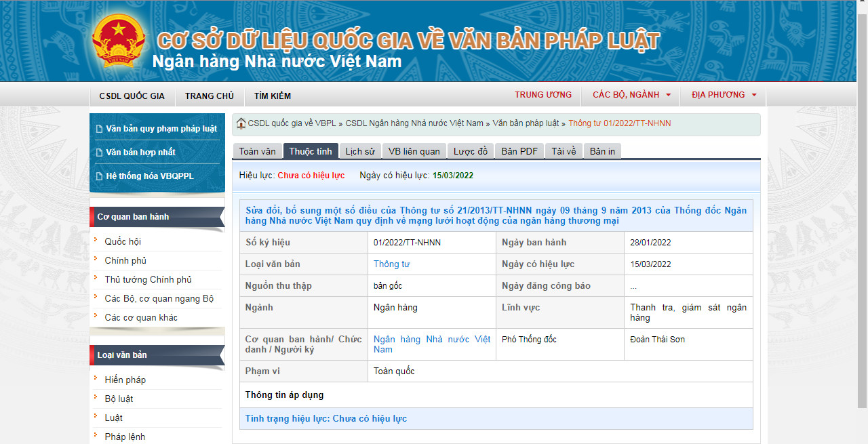
Task: Filter by Hiến pháp document type
Action: tap(125, 380)
